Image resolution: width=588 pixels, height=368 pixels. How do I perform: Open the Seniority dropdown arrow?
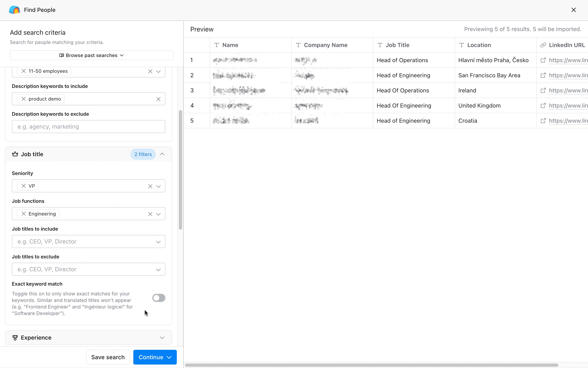click(158, 186)
